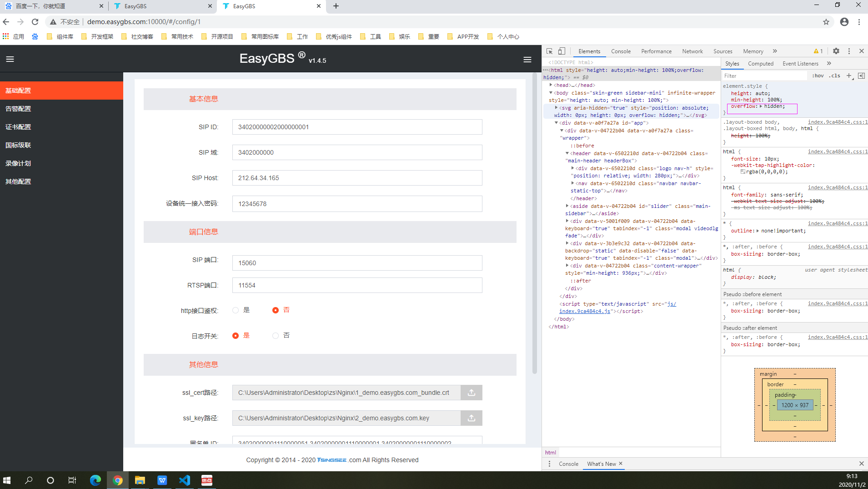Click upload icon for ssl_key path
The width and height of the screenshot is (868, 489).
click(x=472, y=418)
